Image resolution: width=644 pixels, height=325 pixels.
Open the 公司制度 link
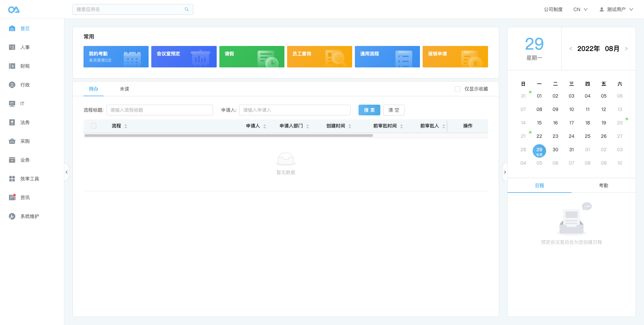pyautogui.click(x=553, y=9)
